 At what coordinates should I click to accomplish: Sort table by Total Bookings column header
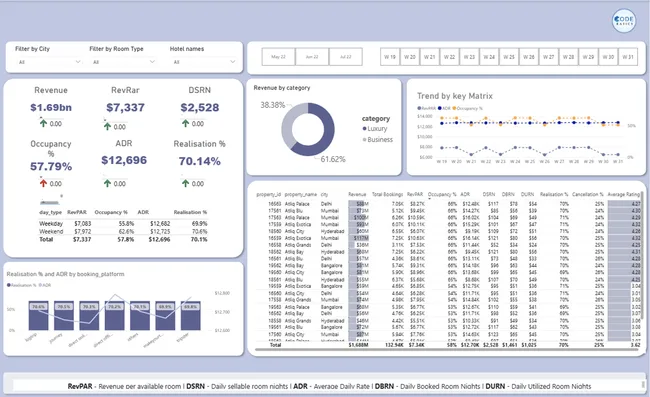point(387,194)
